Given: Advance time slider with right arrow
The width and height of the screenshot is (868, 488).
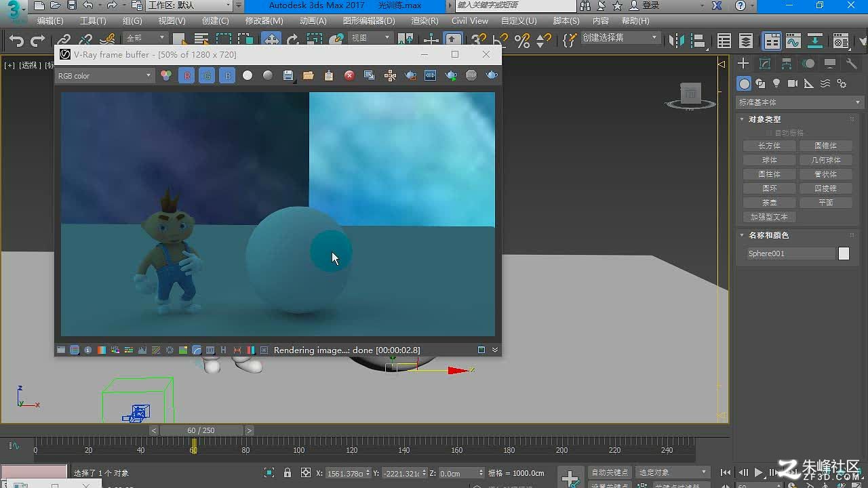Looking at the screenshot, I should click(249, 430).
